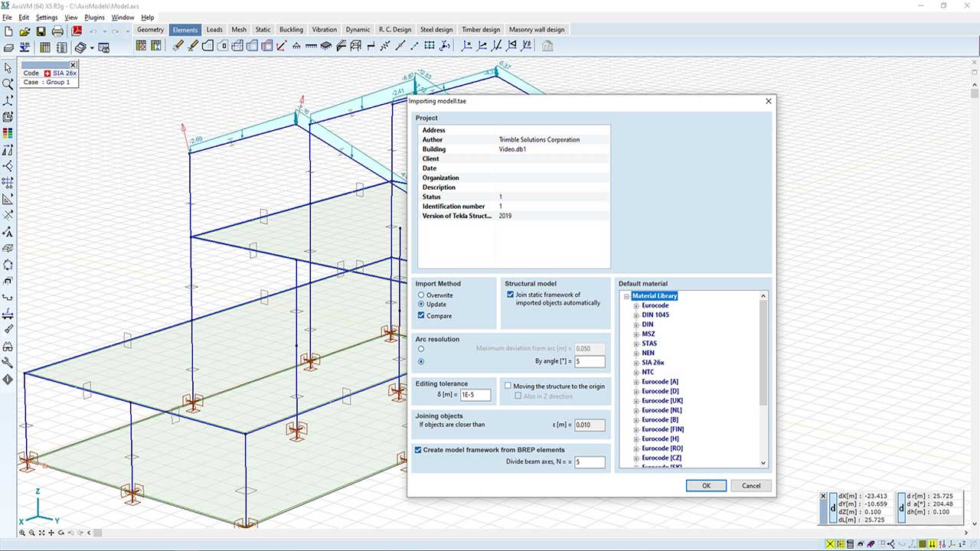This screenshot has height=551, width=980.
Task: Expand the Eurocode [FIN] material node
Action: (635, 429)
